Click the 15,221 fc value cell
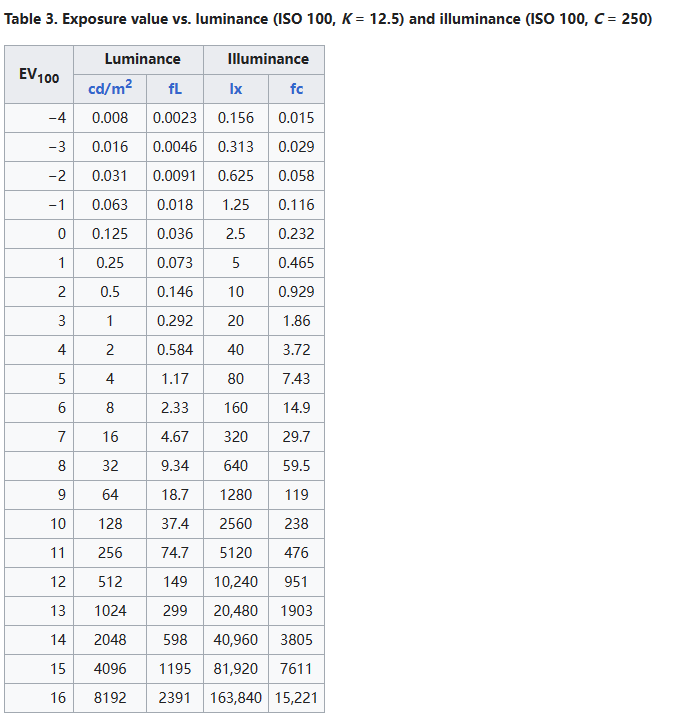Viewport: 696px width, 726px height. pyautogui.click(x=296, y=698)
